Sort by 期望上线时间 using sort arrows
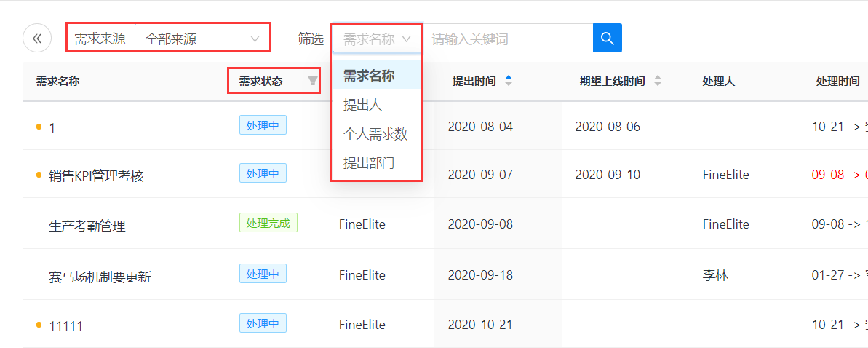Screen dimensions: 868x348 pyautogui.click(x=658, y=81)
